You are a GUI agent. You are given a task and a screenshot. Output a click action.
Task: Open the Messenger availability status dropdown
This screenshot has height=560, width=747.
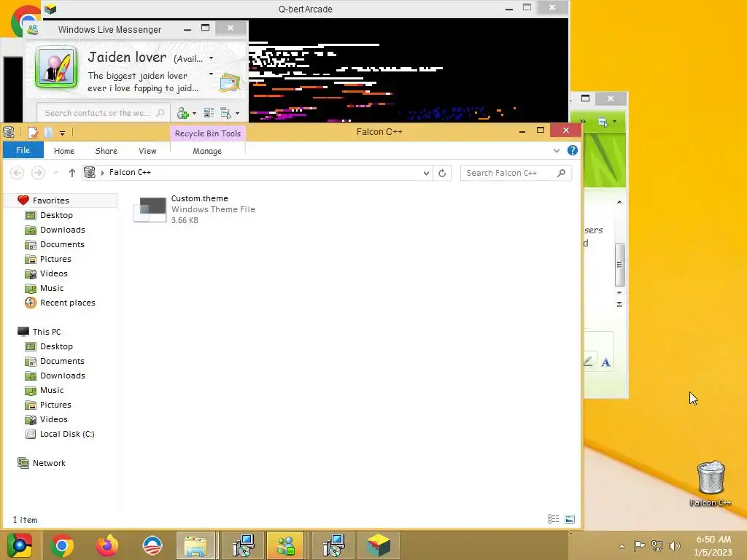coord(211,58)
